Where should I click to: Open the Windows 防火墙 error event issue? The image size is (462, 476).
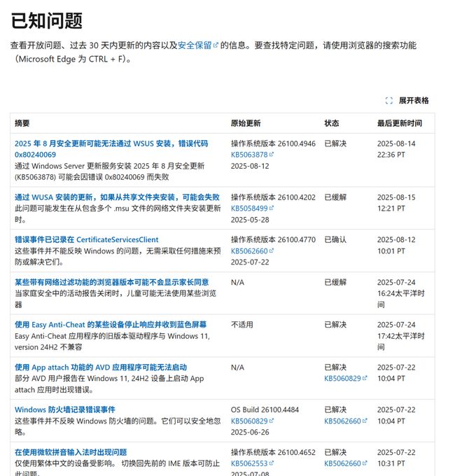(x=65, y=409)
